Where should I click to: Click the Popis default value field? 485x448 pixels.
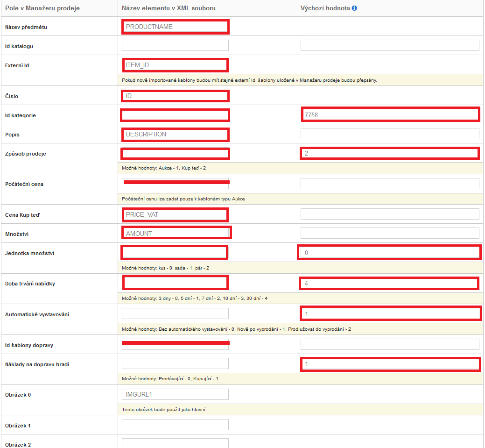pyautogui.click(x=389, y=134)
